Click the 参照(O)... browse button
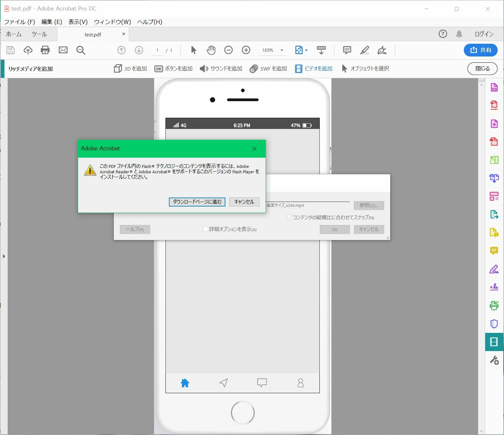 tap(369, 205)
